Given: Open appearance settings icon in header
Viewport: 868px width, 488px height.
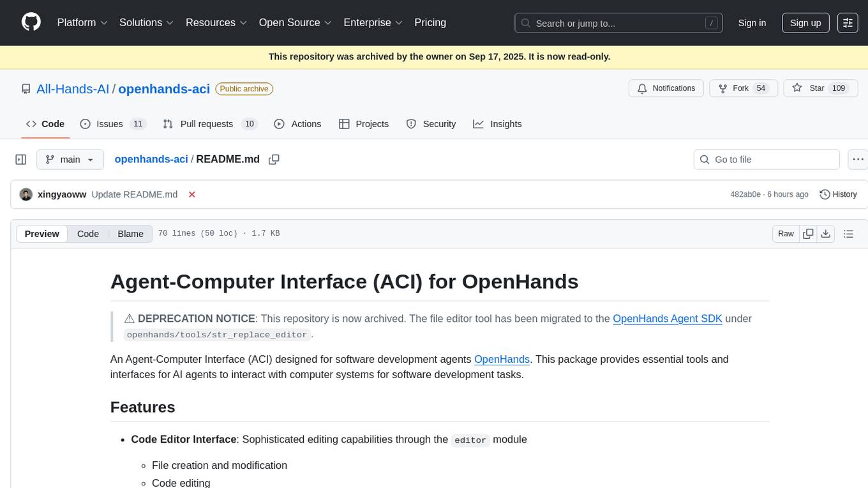Looking at the screenshot, I should point(848,23).
